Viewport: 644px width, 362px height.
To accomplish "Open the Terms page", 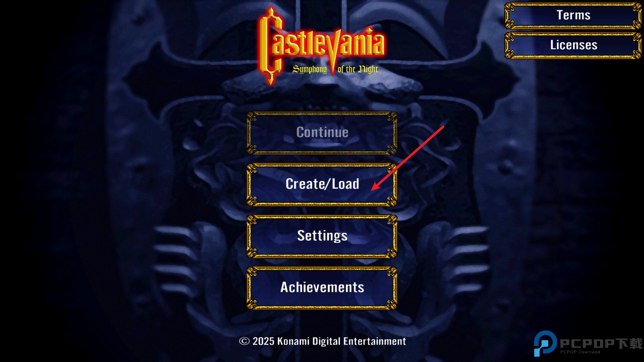I will [573, 16].
